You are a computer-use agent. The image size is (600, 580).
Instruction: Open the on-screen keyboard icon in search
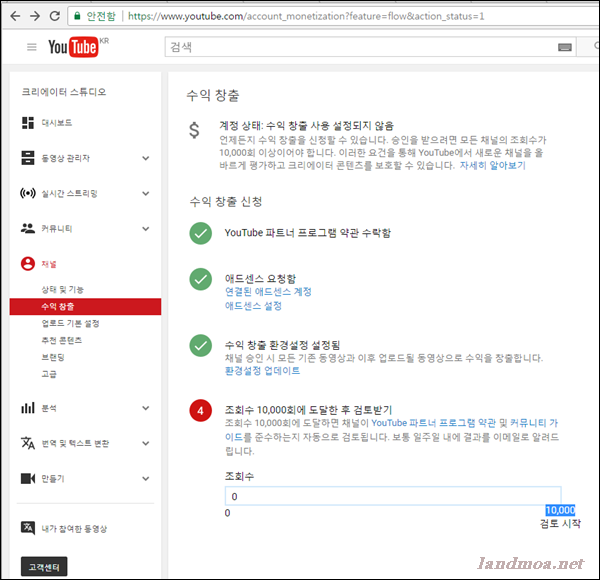click(x=565, y=47)
